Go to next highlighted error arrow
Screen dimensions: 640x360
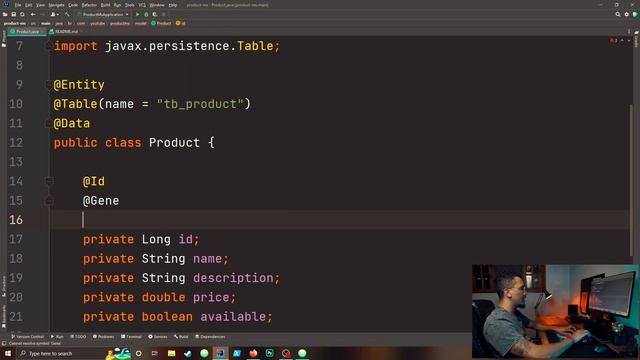[x=629, y=41]
